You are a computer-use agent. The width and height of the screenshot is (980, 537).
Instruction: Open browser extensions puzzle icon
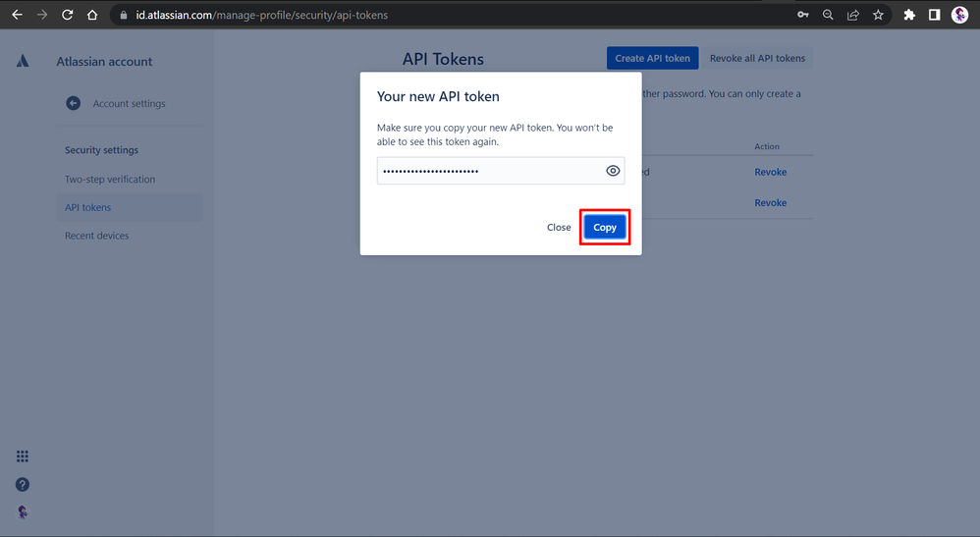[909, 15]
